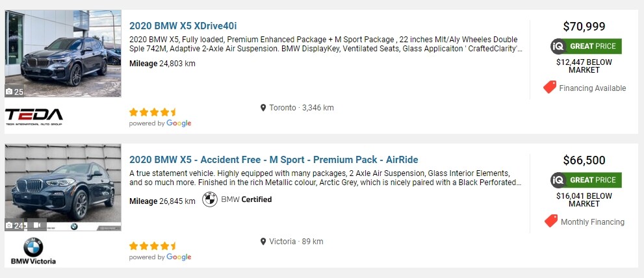Click the star rating for the TEDA dealer

coord(153,112)
